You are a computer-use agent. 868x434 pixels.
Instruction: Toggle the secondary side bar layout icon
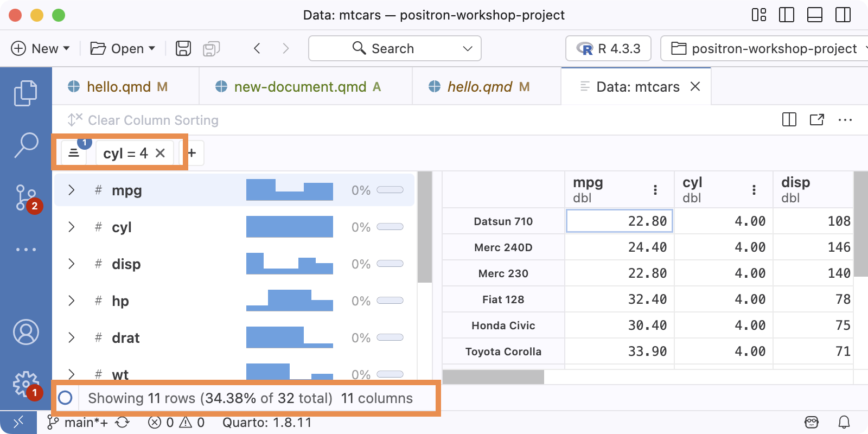[843, 15]
